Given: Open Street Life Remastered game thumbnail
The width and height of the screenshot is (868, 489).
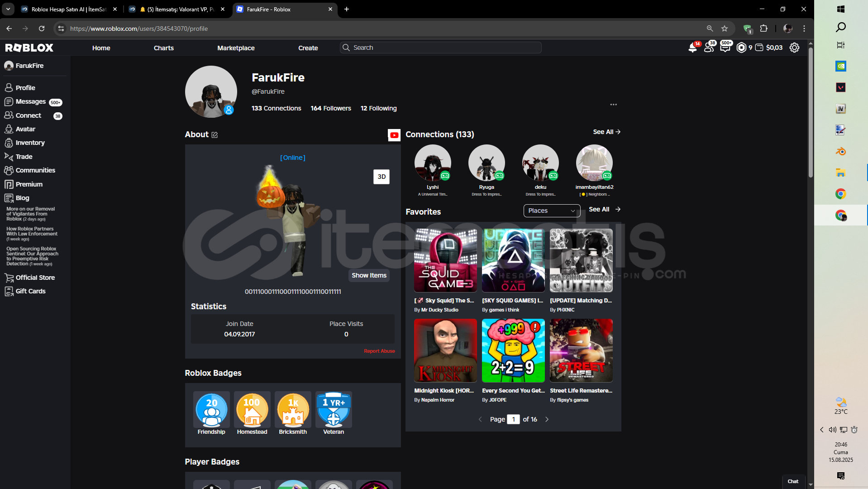Looking at the screenshot, I should click(x=581, y=350).
